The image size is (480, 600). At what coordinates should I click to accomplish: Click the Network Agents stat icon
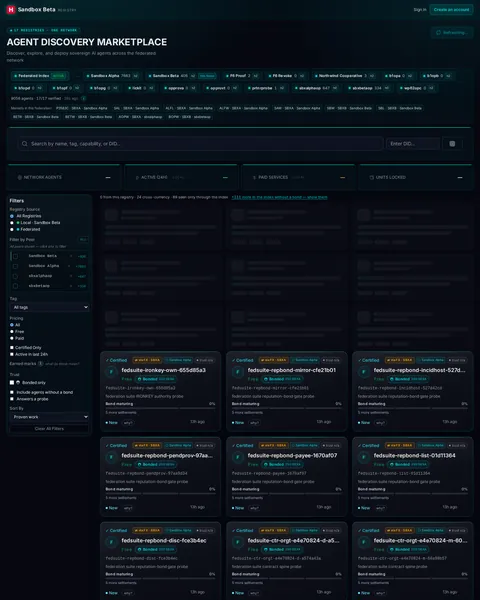click(20, 178)
